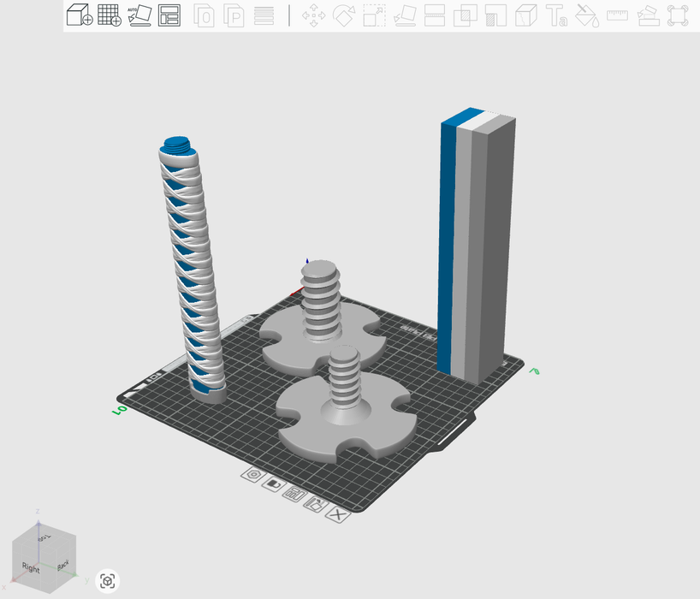Screen dimensions: 700x599
Task: Choose the Lay on face tool
Action: pyautogui.click(x=405, y=15)
